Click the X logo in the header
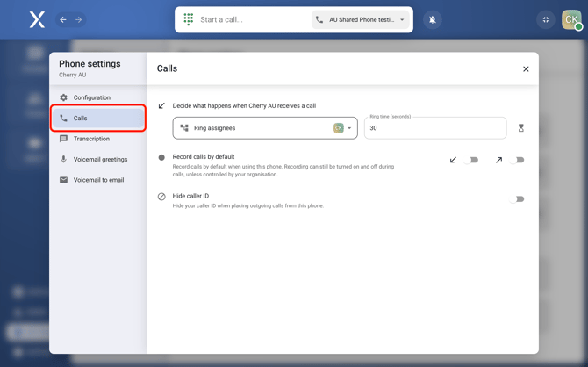Image resolution: width=588 pixels, height=367 pixels. pos(37,19)
